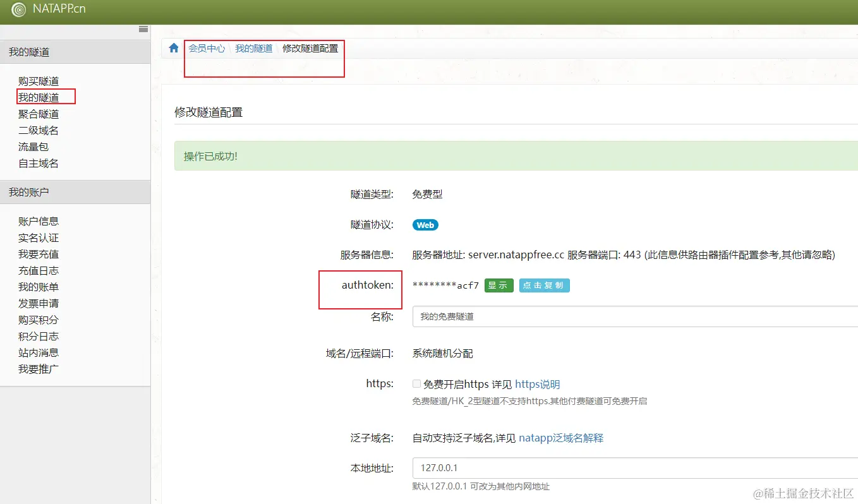The width and height of the screenshot is (858, 504).
Task: Select 自主域名 in the sidebar
Action: [39, 163]
